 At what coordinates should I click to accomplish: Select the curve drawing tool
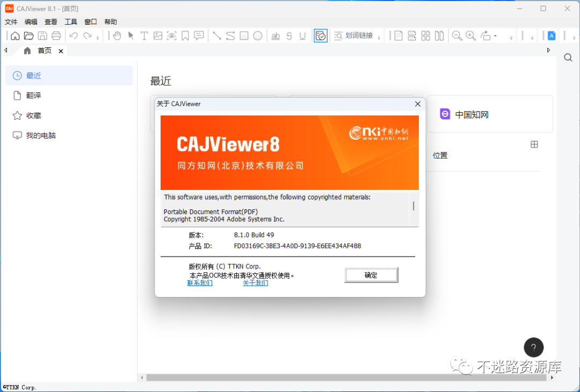tap(230, 36)
